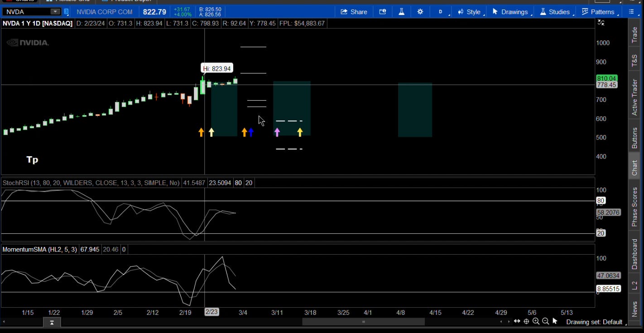Expand the NVDA symbol selector dropdown arrow

click(x=55, y=12)
